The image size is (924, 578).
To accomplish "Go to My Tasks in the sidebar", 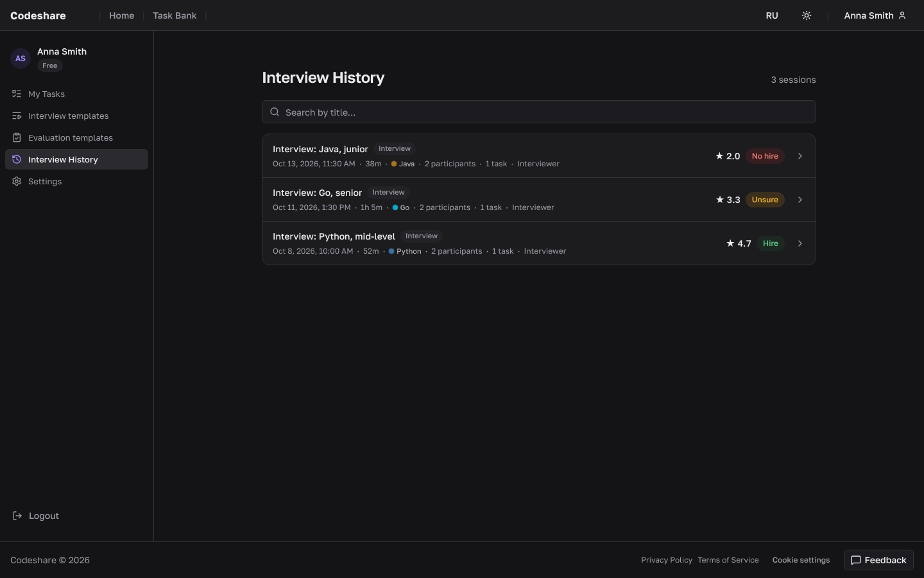I will click(x=76, y=94).
